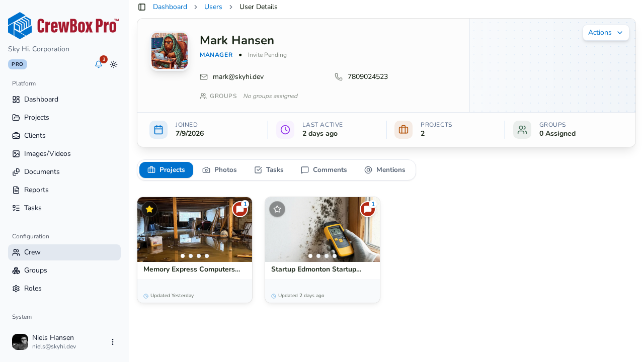This screenshot has width=644, height=362.
Task: Click the Sky Hi. Corporation name
Action: point(39,49)
